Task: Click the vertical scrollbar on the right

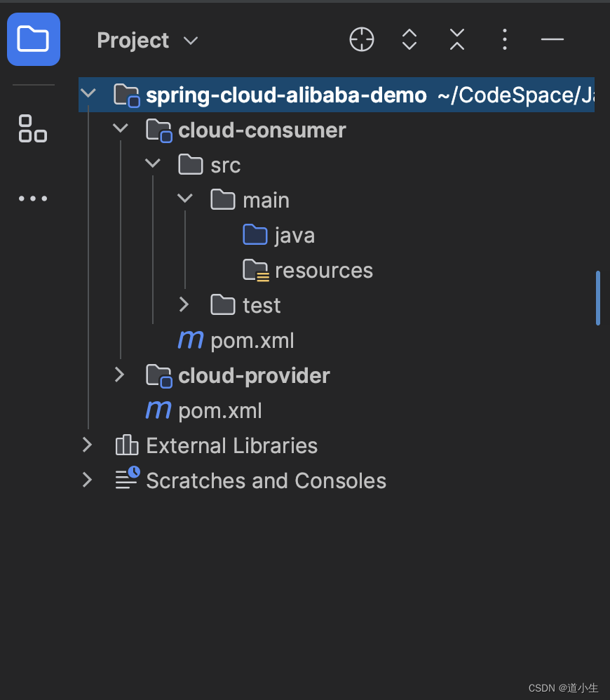Action: (599, 298)
